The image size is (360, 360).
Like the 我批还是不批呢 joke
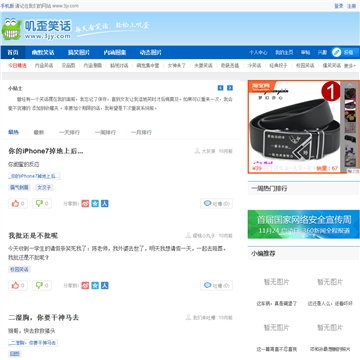[18, 285]
